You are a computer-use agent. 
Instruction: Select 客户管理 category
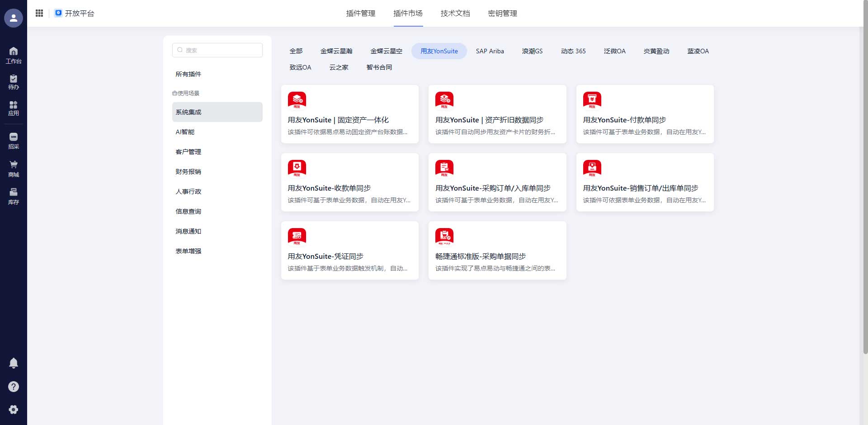[x=217, y=152]
